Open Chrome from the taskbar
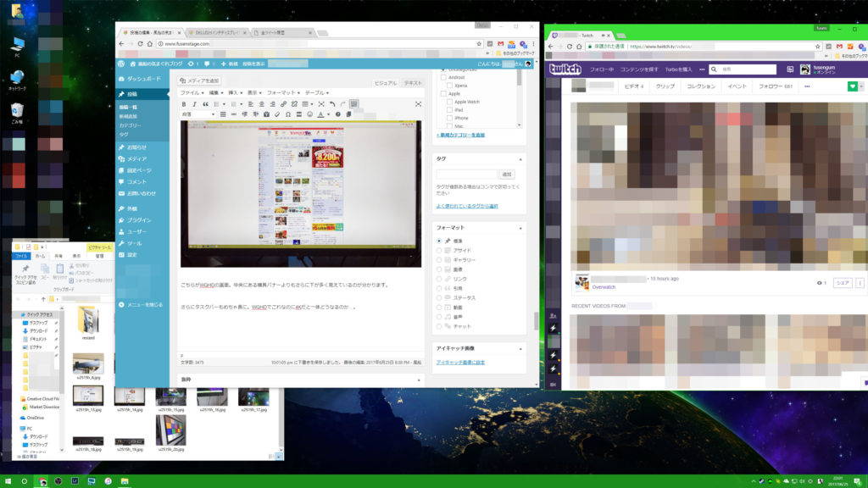The width and height of the screenshot is (868, 488). (x=42, y=481)
